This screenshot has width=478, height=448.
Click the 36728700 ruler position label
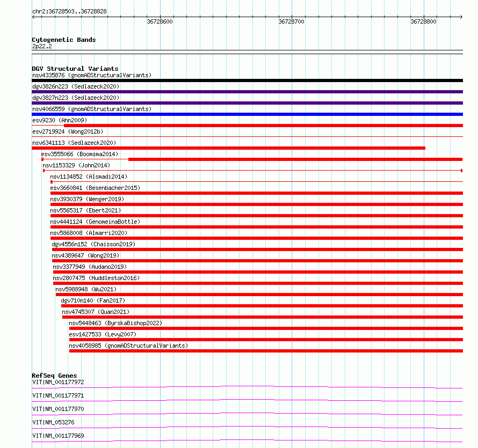pos(292,21)
